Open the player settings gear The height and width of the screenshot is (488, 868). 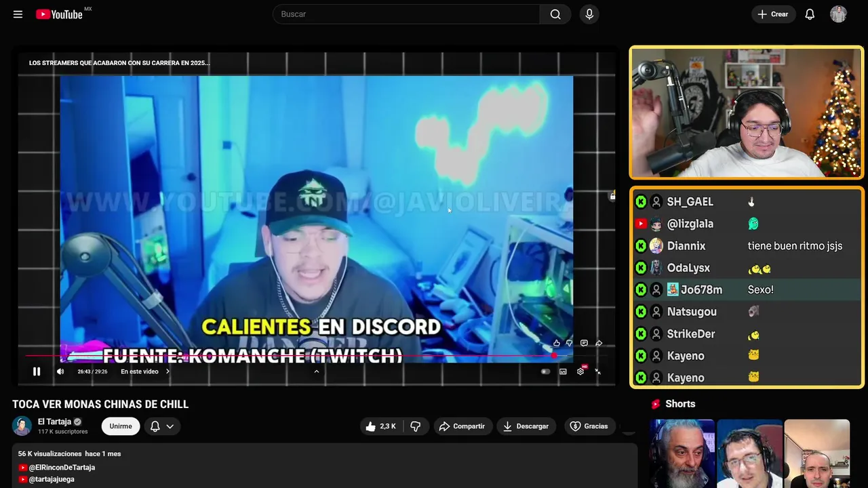click(580, 371)
